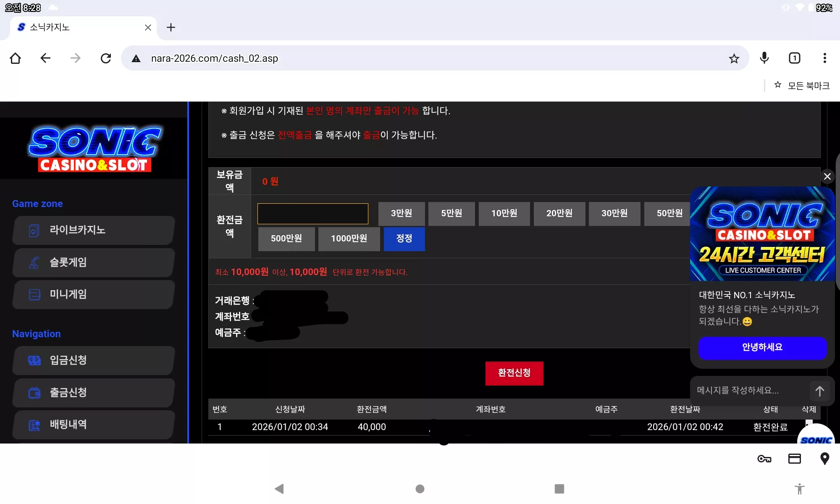
Task: Click the 안녕하세요 chat reply button
Action: click(762, 348)
